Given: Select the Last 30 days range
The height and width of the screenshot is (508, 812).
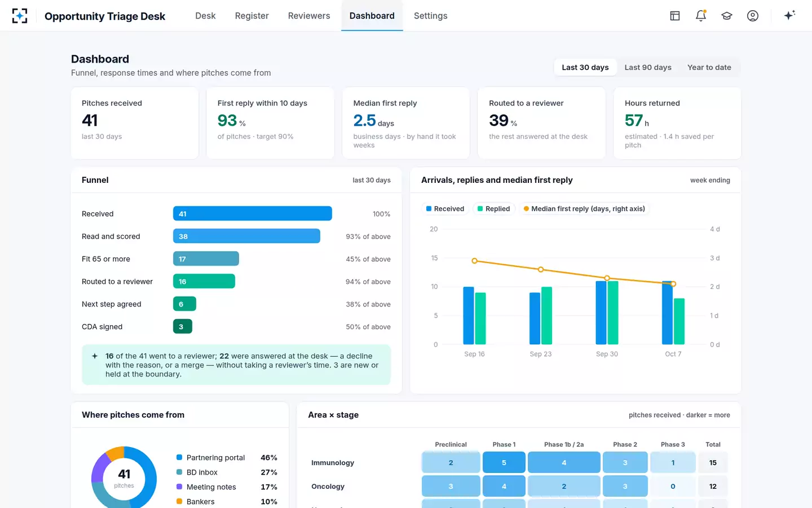Looking at the screenshot, I should point(585,67).
